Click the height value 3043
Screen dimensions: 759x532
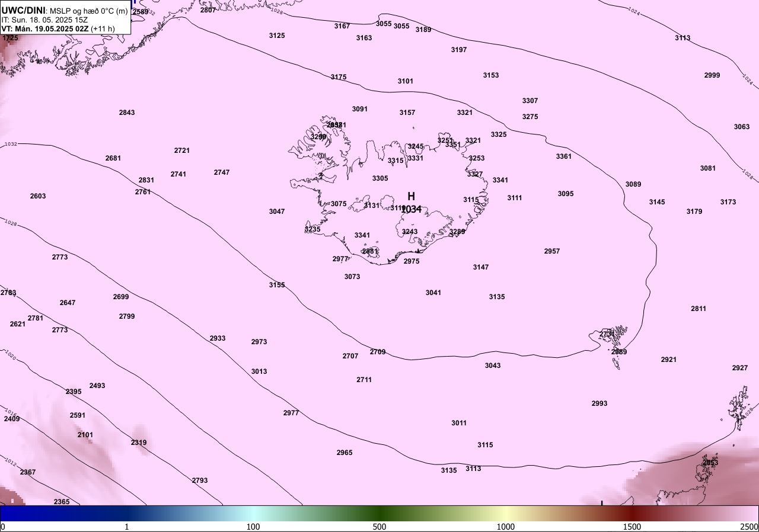click(493, 366)
